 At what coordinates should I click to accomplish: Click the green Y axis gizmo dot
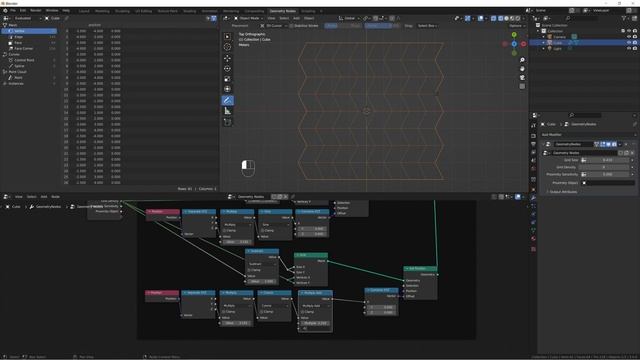[x=514, y=35]
